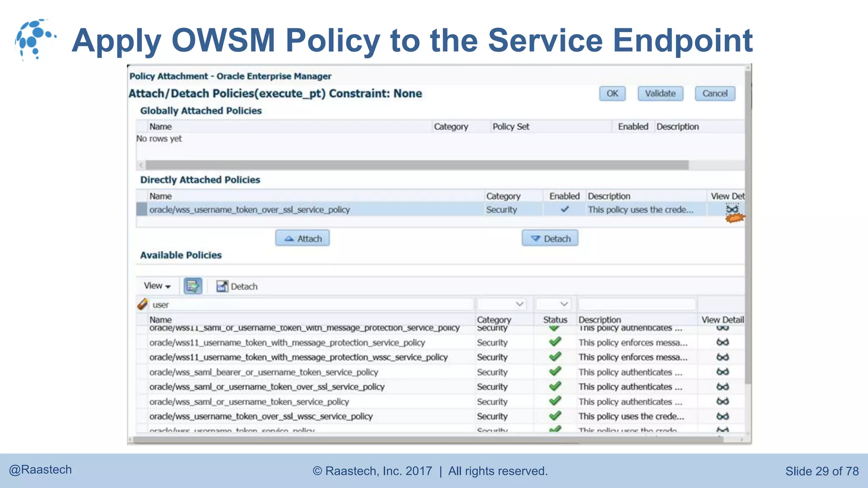Click the blue Detach button with arrow
Viewport: 868px width, 488px height.
[550, 238]
